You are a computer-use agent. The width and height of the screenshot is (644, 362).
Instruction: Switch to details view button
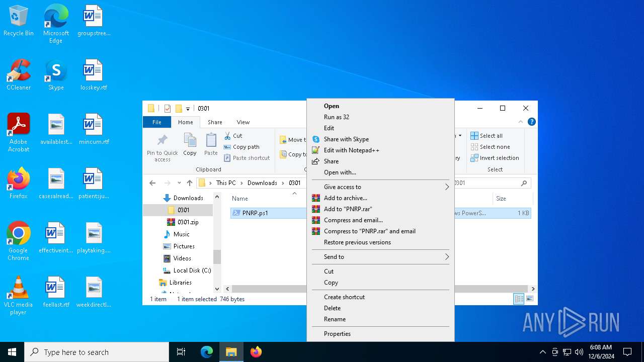pyautogui.click(x=519, y=299)
